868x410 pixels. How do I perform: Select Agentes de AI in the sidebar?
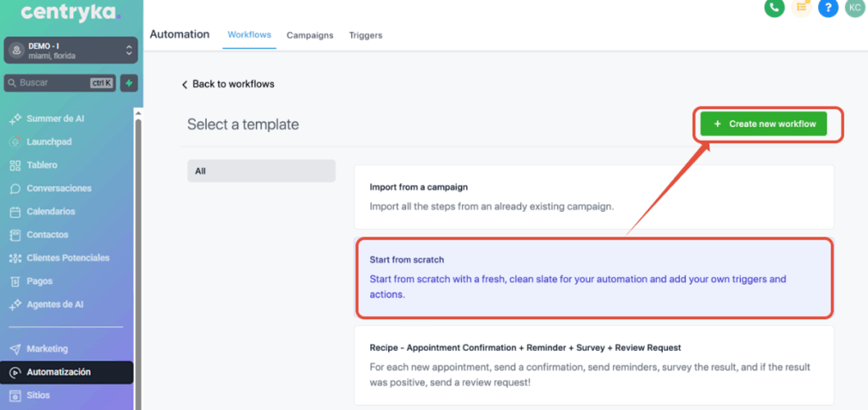(55, 304)
